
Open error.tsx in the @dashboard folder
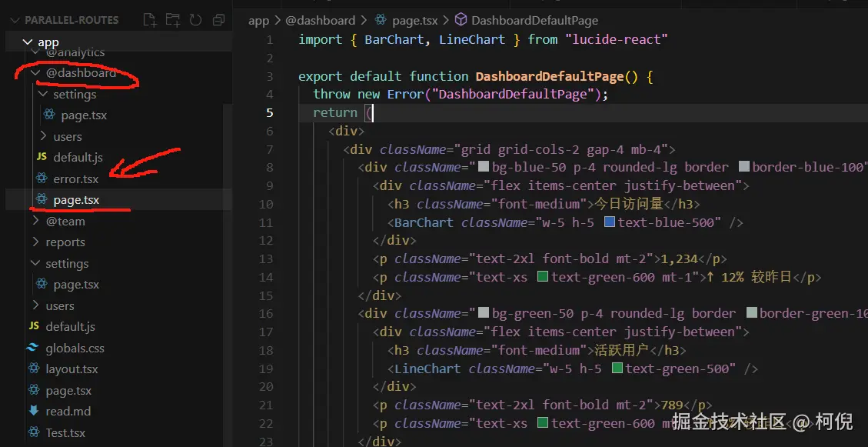76,179
